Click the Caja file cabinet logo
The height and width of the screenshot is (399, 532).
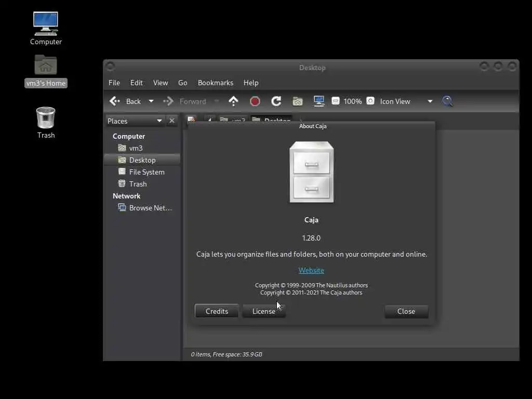coord(312,172)
